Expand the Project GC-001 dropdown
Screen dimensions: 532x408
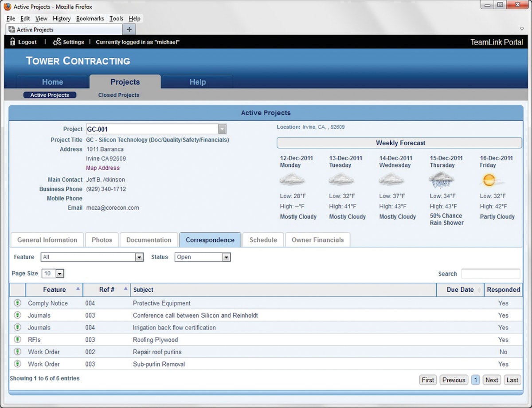click(222, 129)
